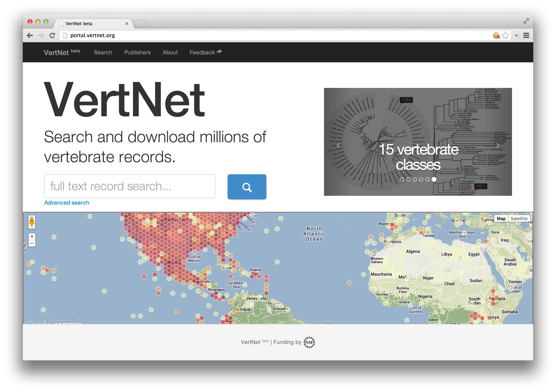
Task: Expand the hidden extensions chevron
Action: coord(516,36)
